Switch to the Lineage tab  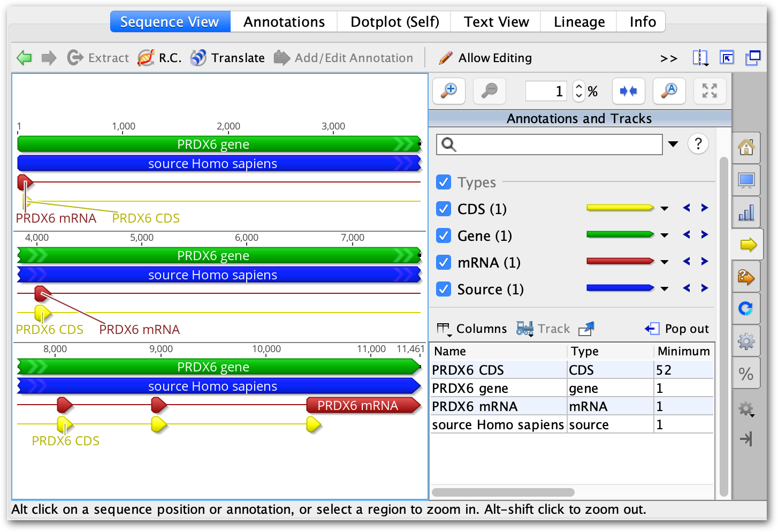tap(579, 22)
